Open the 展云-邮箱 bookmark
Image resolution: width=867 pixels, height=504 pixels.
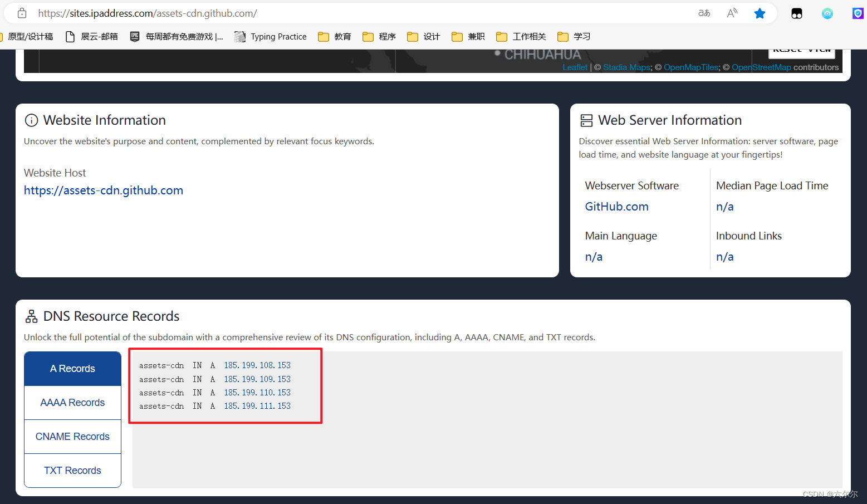click(x=92, y=37)
